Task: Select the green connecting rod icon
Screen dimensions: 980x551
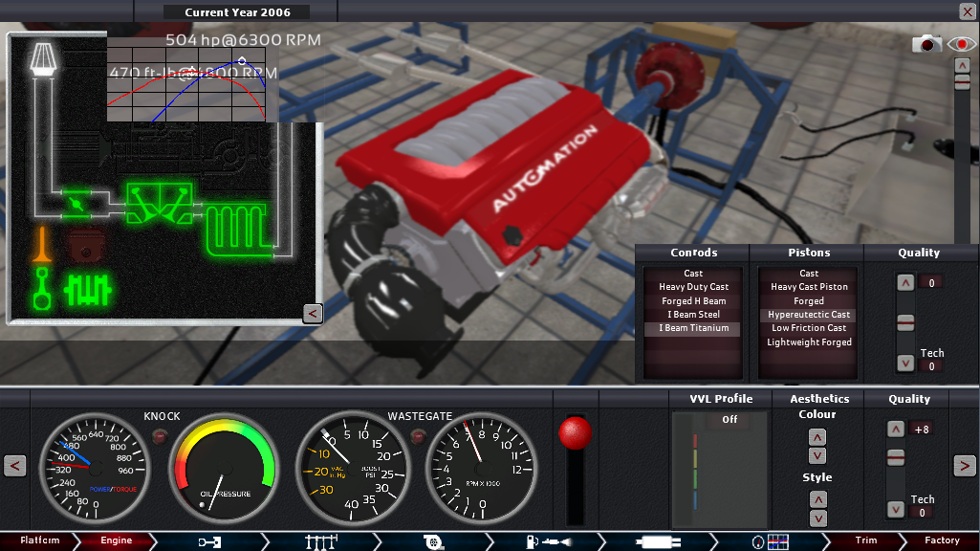Action: [x=42, y=289]
